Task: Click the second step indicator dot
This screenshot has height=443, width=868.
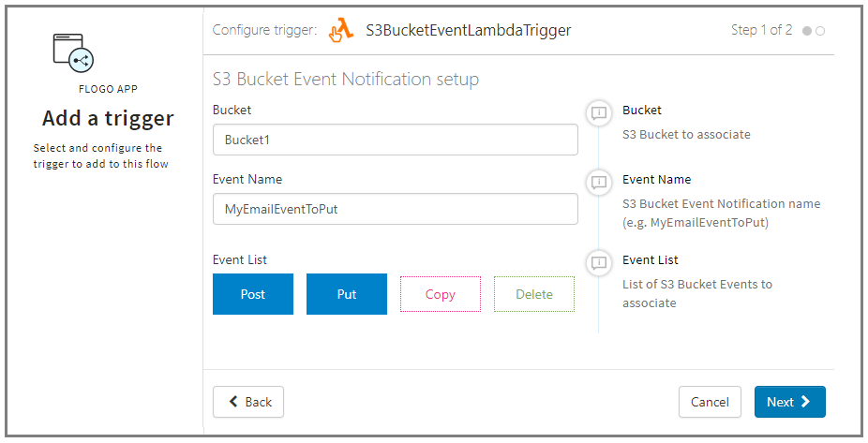Action: pos(820,31)
